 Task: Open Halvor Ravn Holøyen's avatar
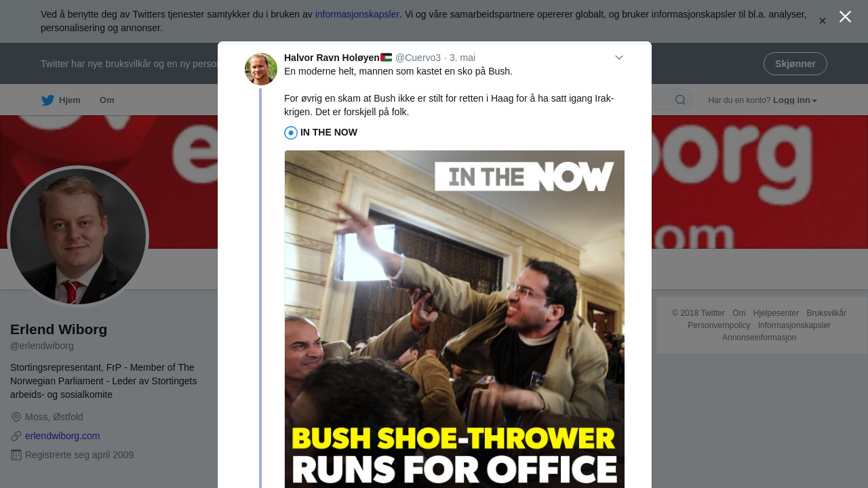261,69
